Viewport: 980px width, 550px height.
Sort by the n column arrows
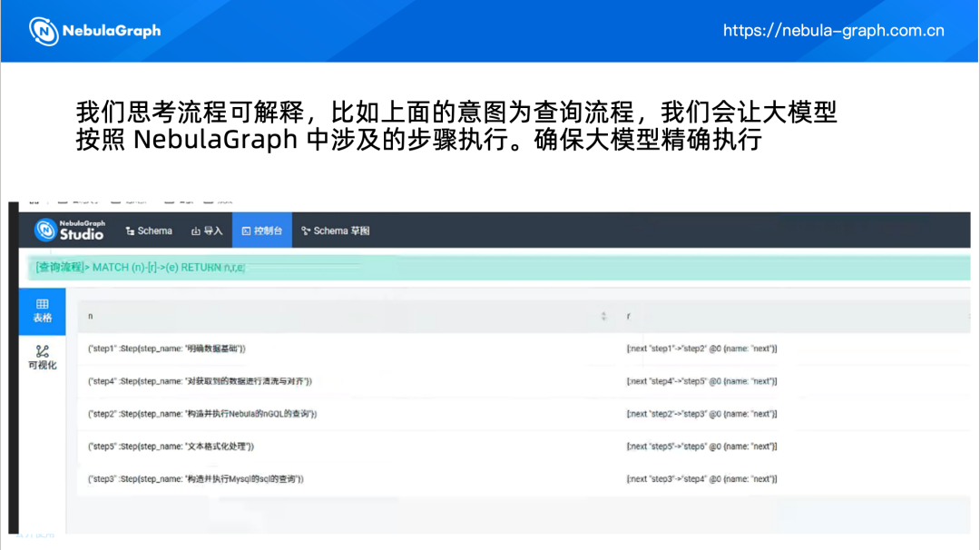pos(603,316)
